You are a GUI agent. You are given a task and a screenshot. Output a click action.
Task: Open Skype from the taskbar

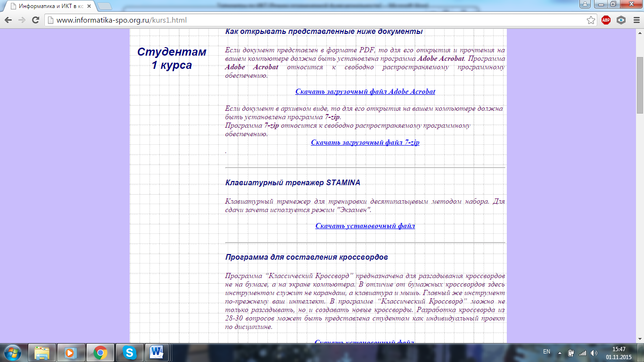(x=129, y=353)
